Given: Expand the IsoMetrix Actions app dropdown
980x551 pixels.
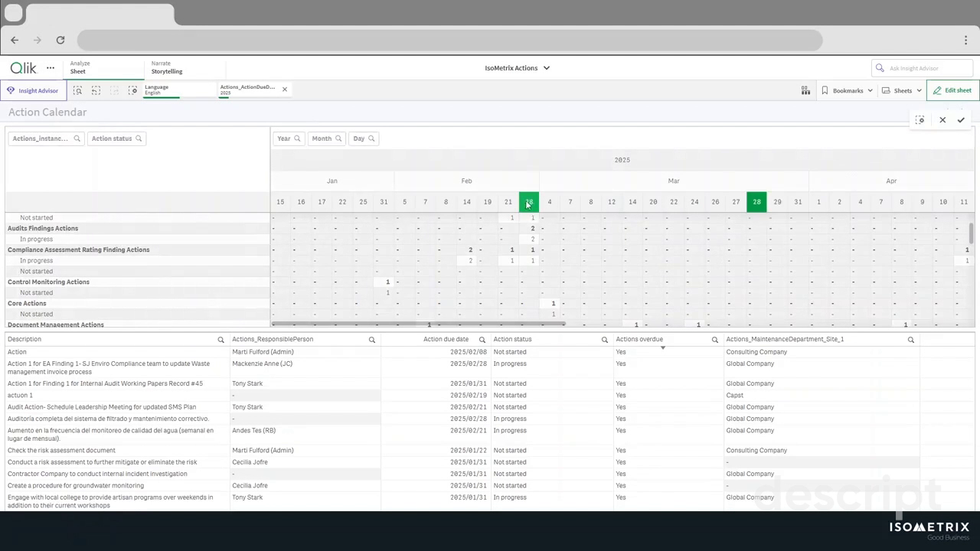Looking at the screenshot, I should (547, 68).
